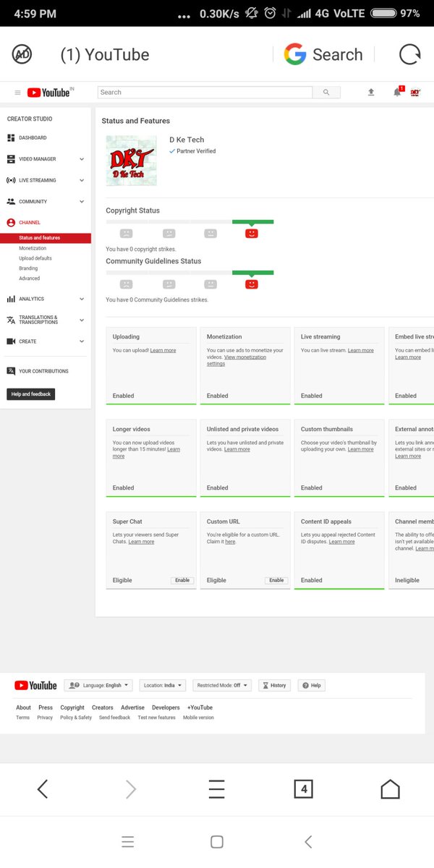Open the Location: India dropdown
434x868 pixels.
click(163, 685)
